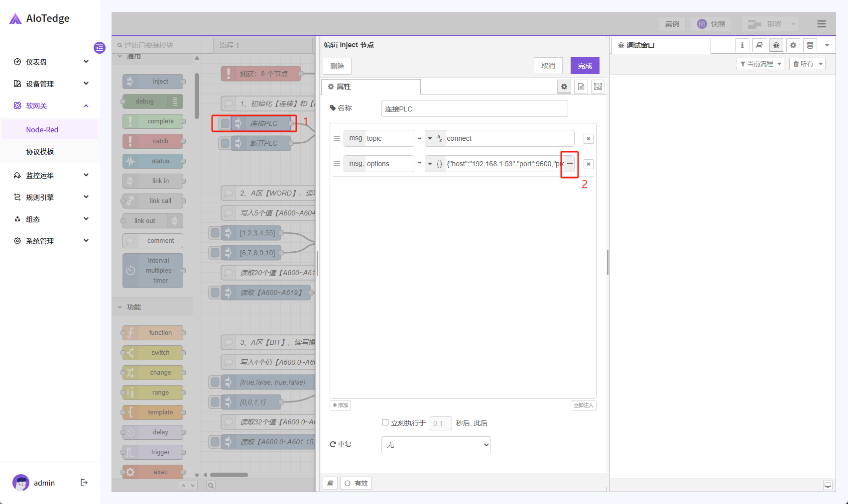Click the 完成 button to save
848x504 pixels.
tap(585, 66)
